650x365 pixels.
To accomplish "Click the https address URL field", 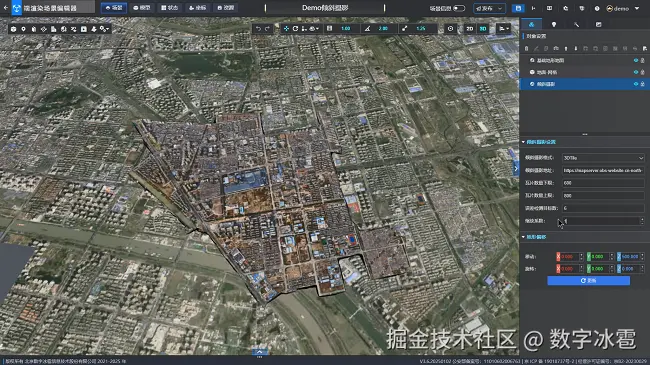I will pos(603,170).
